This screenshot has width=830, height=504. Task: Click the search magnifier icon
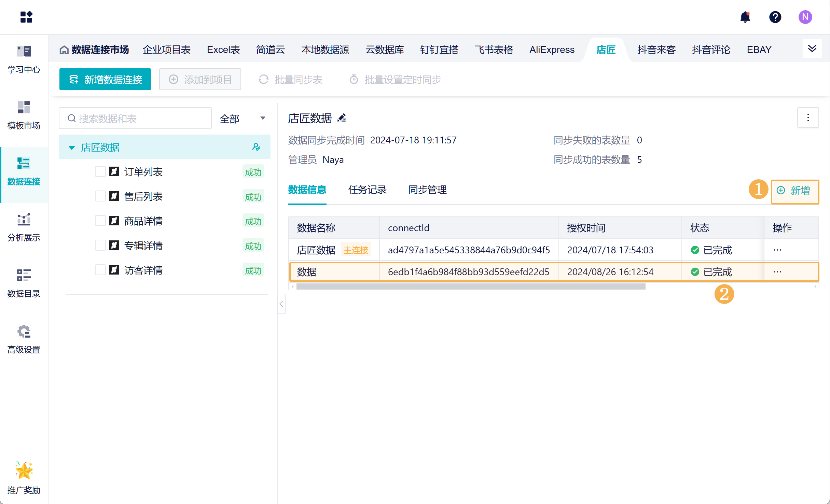[71, 118]
